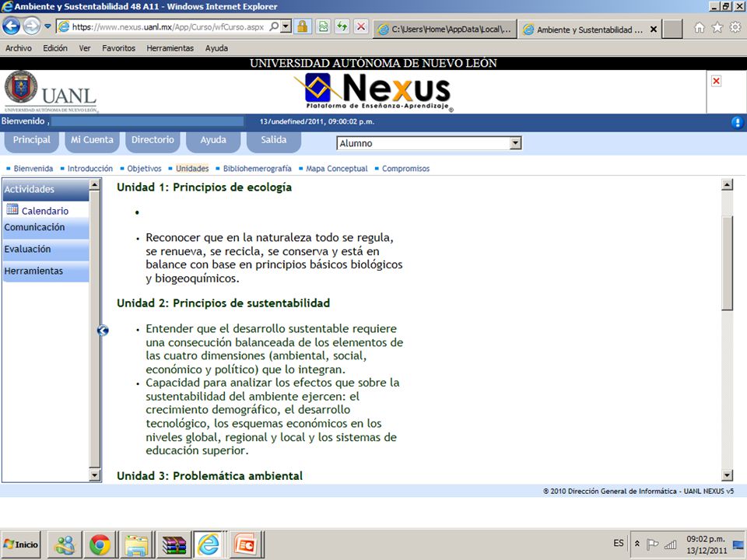Expand the address bar autocomplete dropdown arrow
Screen dimensions: 747x560
tap(286, 26)
